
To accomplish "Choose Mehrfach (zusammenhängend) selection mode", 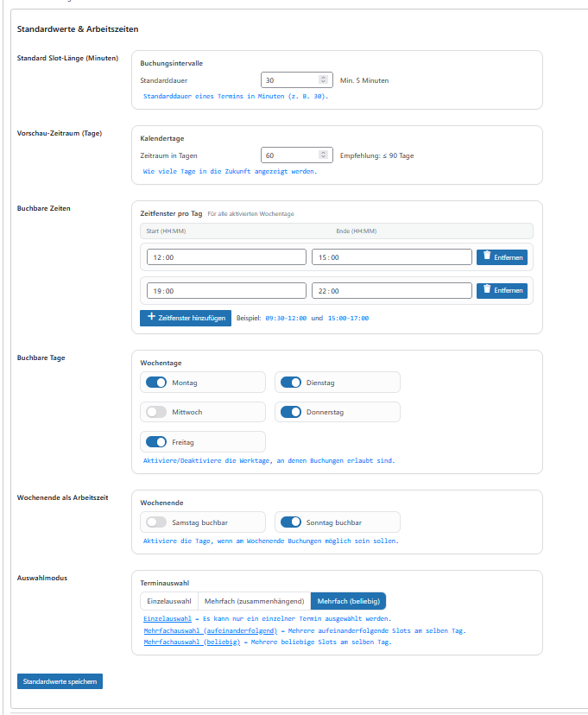I will [x=254, y=601].
